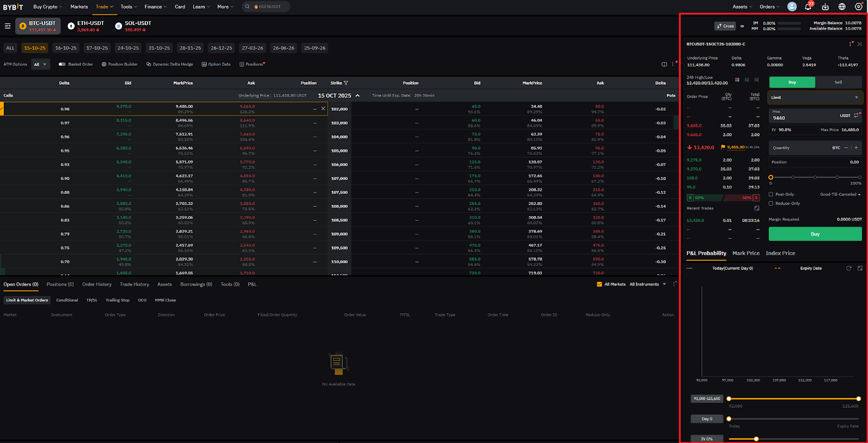Click the Bybit logo
The image size is (868, 443).
click(x=13, y=7)
